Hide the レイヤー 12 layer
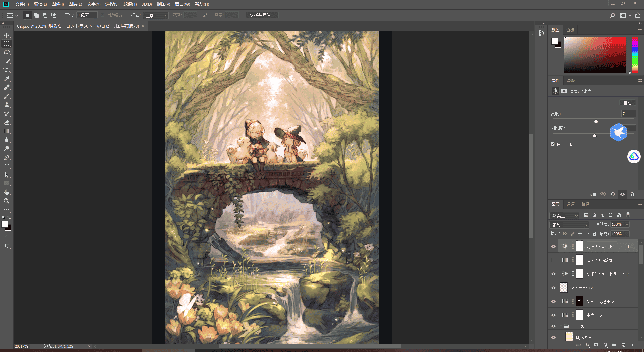 553,288
